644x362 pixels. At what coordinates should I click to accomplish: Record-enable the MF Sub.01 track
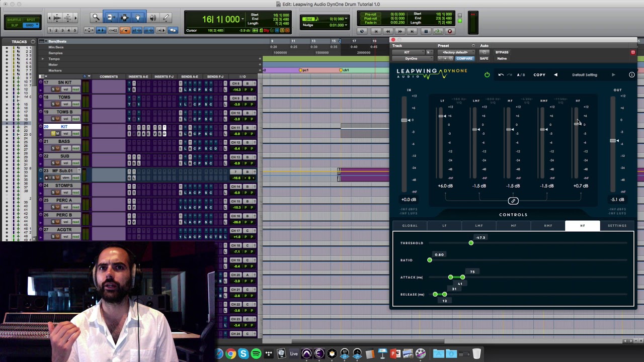click(x=47, y=178)
